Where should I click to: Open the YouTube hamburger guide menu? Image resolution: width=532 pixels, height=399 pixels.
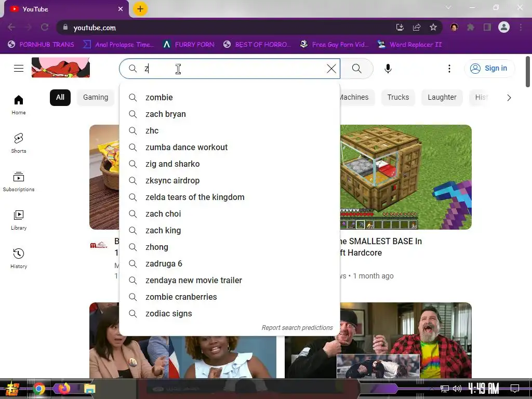19,68
